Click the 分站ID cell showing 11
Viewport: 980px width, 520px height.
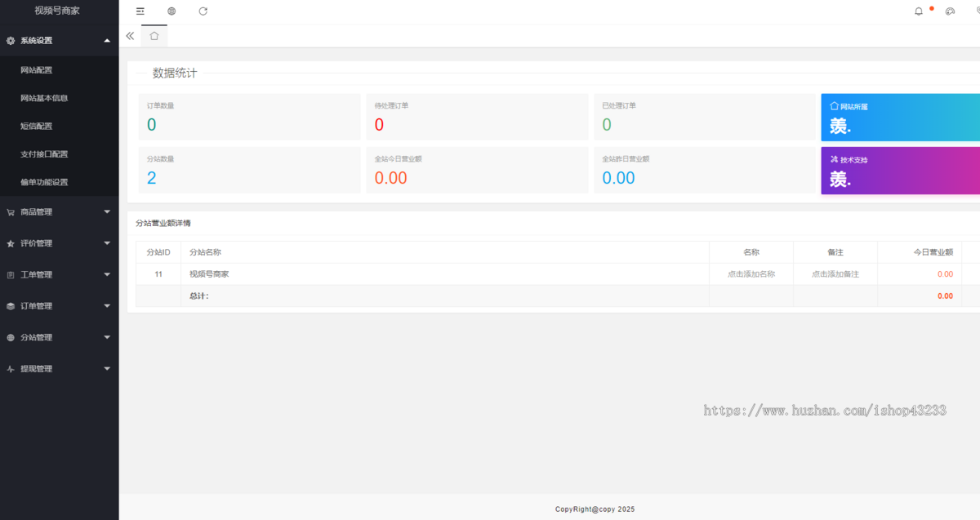coord(158,274)
